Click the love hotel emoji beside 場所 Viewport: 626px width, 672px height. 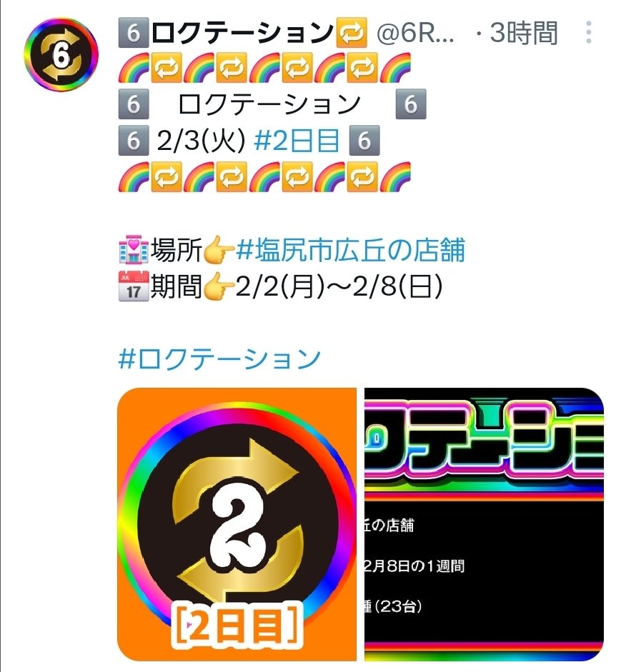click(x=134, y=250)
